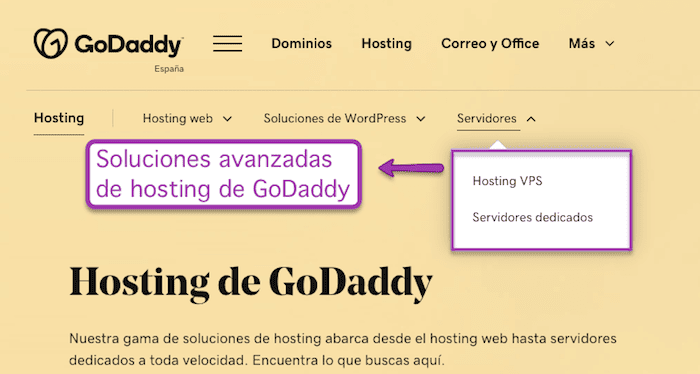
Task: Choose Servidores dedicados option
Action: click(533, 217)
